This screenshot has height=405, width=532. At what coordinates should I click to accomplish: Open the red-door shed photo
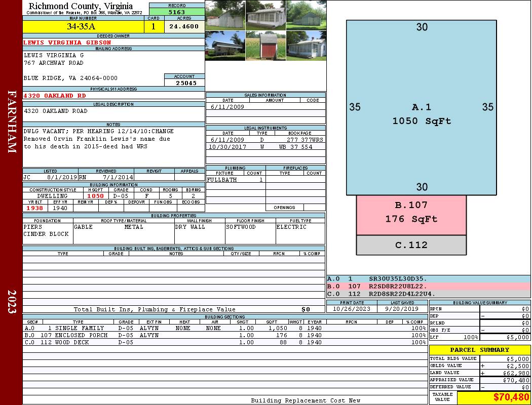pyautogui.click(x=265, y=46)
